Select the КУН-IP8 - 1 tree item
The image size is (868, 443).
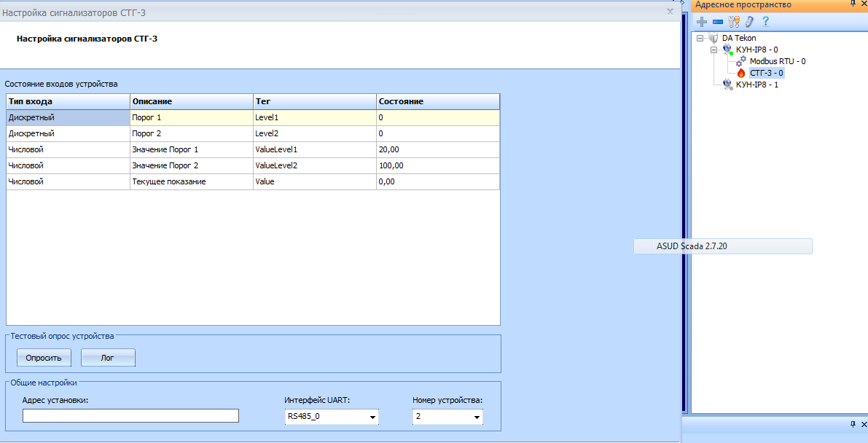point(756,85)
